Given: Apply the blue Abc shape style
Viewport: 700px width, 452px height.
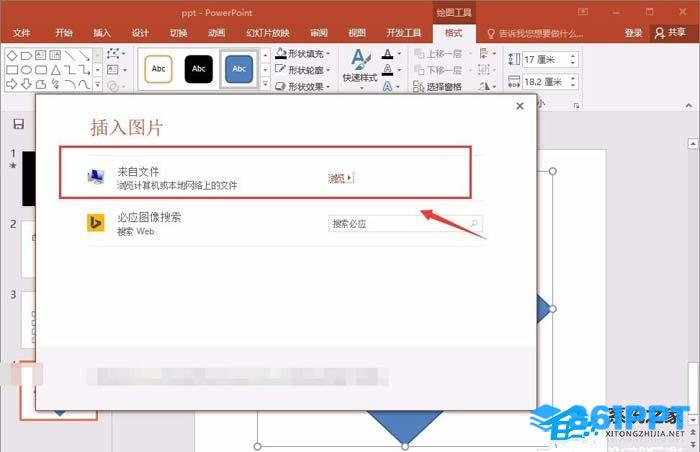Looking at the screenshot, I should pyautogui.click(x=239, y=69).
